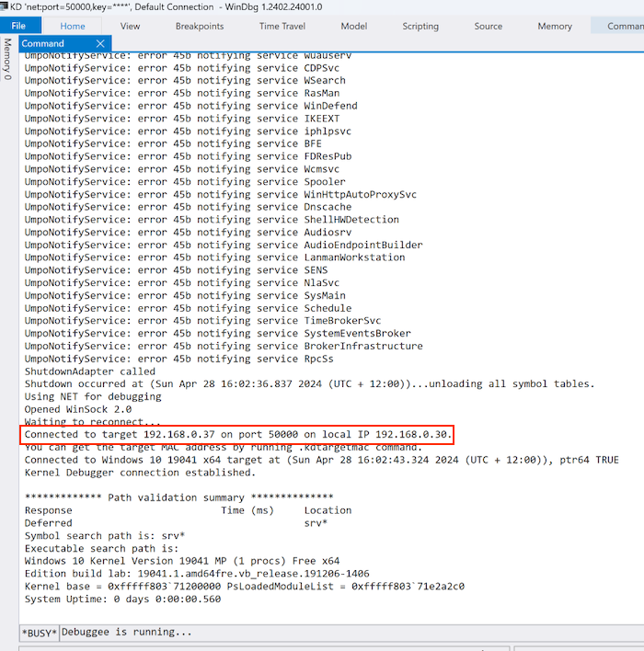Click the 'Waiting to reconnect...' line
The width and height of the screenshot is (644, 651).
[92, 422]
